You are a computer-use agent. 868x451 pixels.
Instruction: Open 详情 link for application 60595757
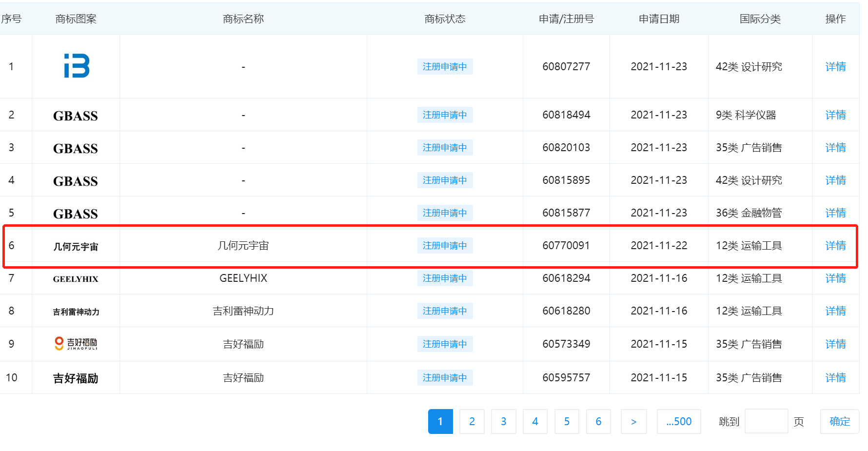click(835, 378)
